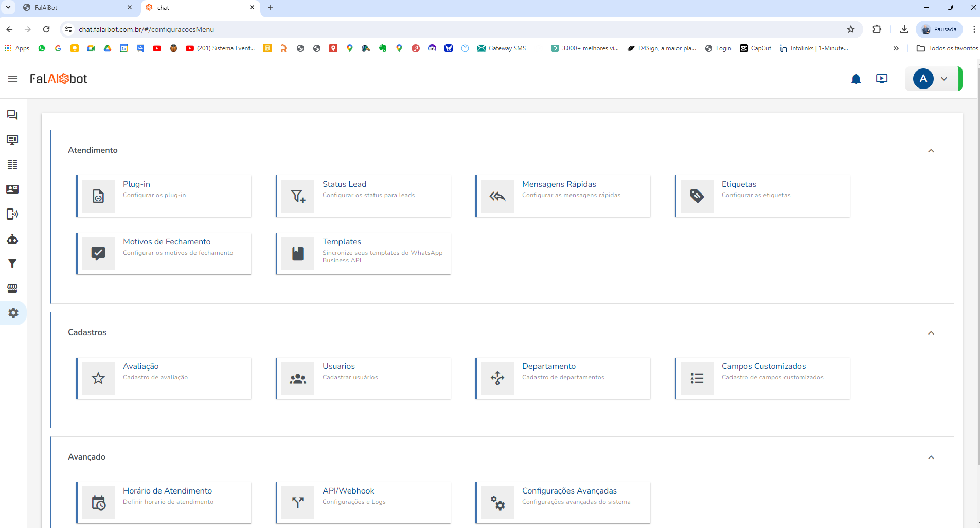Click the video tutorial screen icon
Image resolution: width=980 pixels, height=528 pixels.
tap(882, 79)
